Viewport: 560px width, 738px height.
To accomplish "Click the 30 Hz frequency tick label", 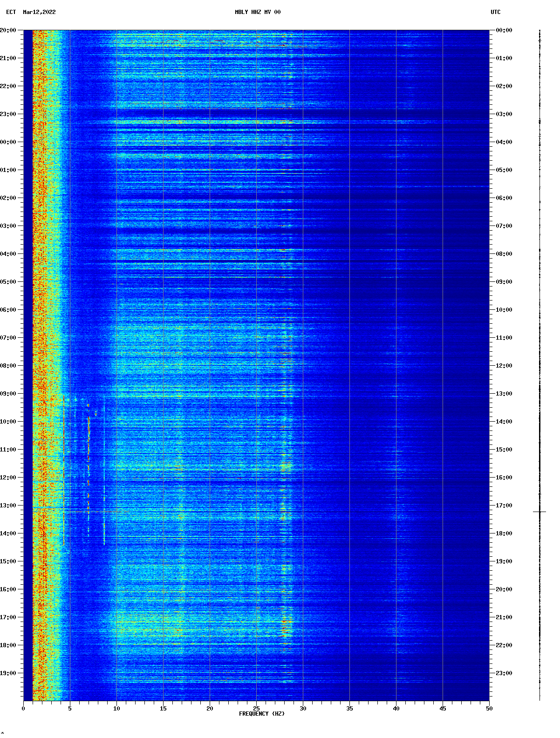I will 303,709.
